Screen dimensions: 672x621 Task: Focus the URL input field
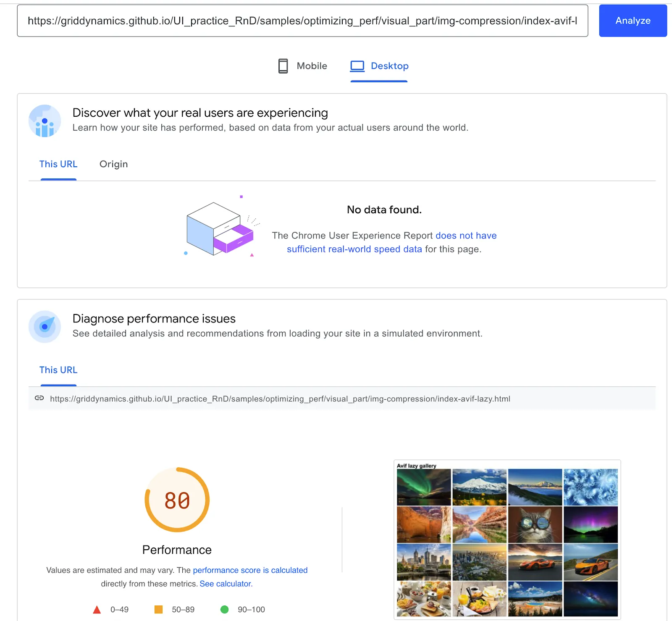(x=302, y=21)
